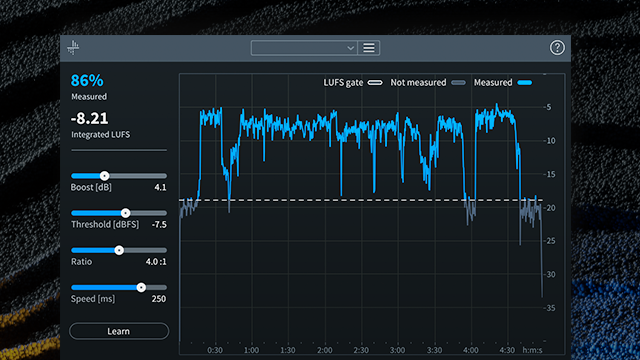Image resolution: width=640 pixels, height=360 pixels.
Task: Click the LUFS gate legend swatch
Action: pos(375,82)
